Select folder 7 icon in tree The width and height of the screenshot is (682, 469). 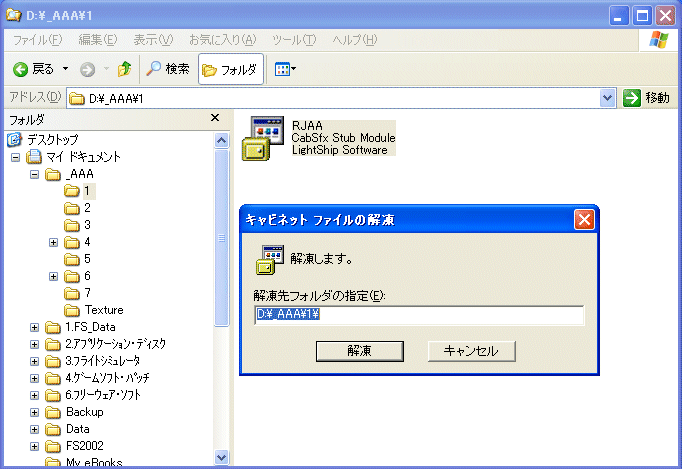pos(71,293)
